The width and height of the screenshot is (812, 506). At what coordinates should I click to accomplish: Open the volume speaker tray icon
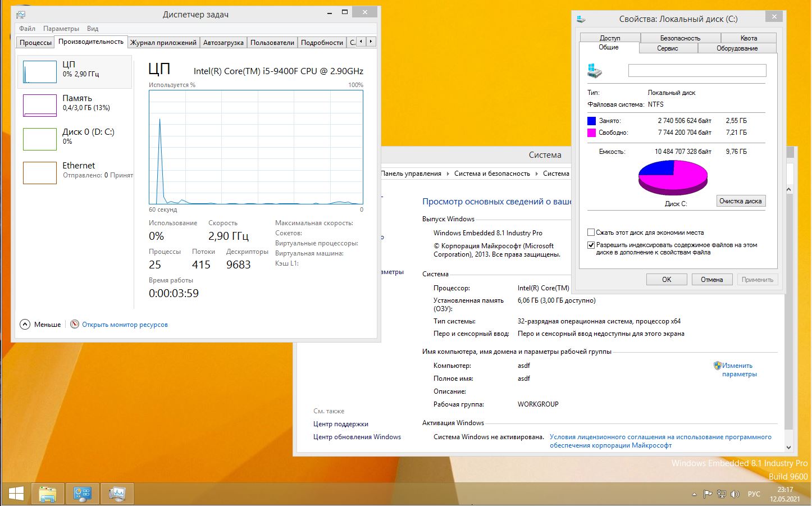[735, 494]
